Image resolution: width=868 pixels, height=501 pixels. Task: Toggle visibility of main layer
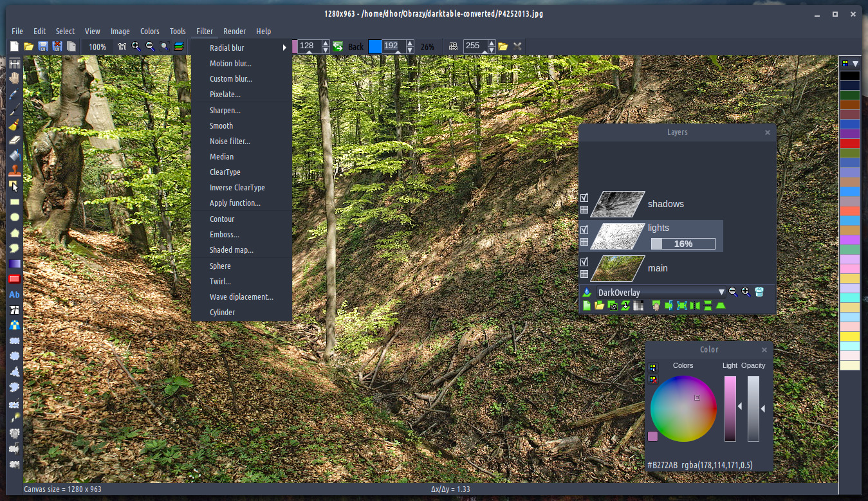(584, 262)
